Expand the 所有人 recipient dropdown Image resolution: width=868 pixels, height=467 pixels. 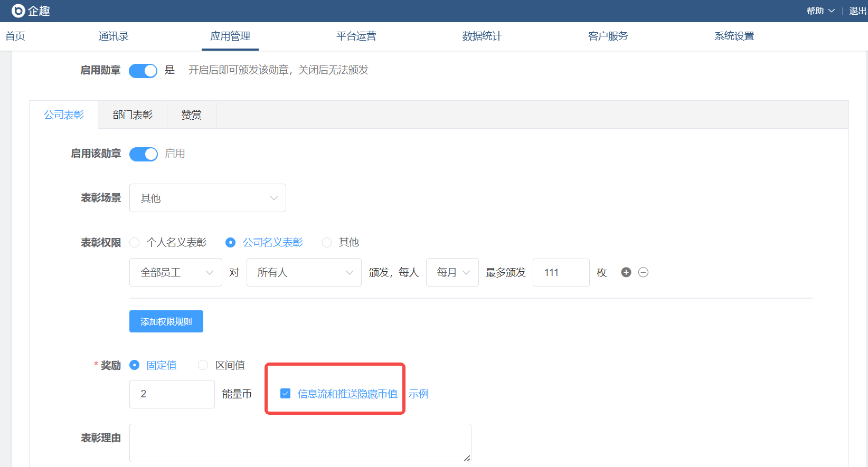(304, 272)
